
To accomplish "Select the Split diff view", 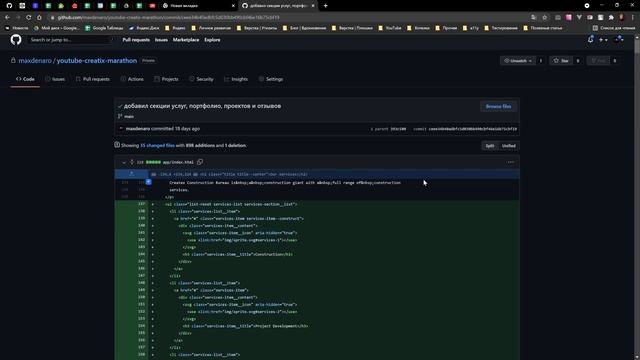I will (490, 146).
